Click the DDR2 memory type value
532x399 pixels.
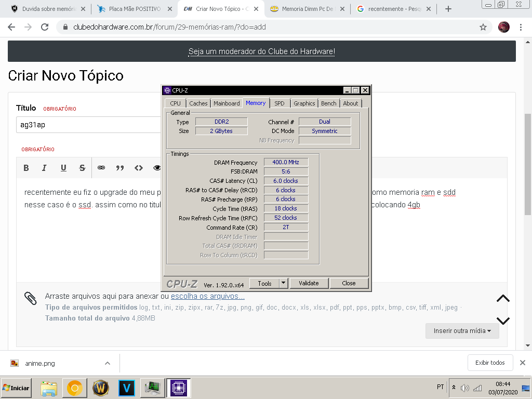tap(221, 122)
